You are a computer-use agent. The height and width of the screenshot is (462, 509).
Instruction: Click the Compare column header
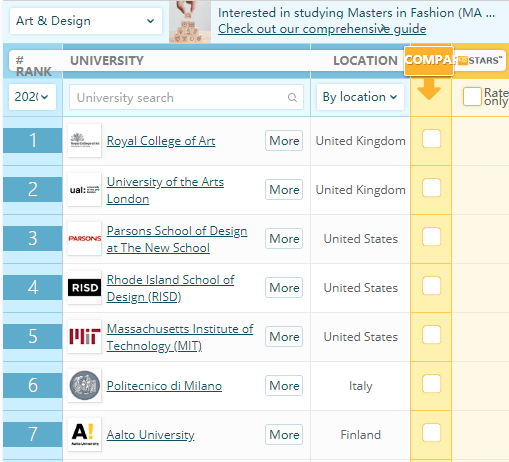click(x=429, y=60)
